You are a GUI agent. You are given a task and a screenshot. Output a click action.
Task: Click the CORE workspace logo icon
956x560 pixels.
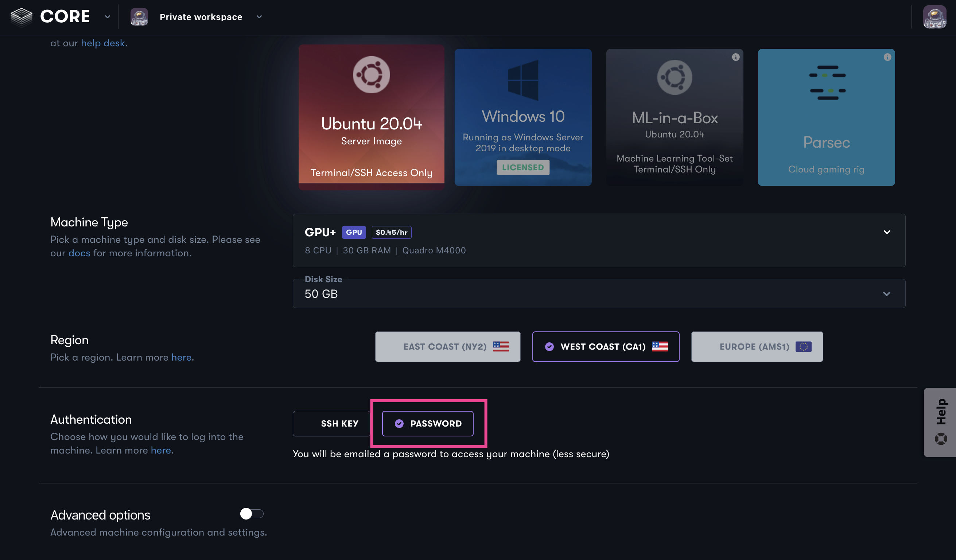[20, 16]
